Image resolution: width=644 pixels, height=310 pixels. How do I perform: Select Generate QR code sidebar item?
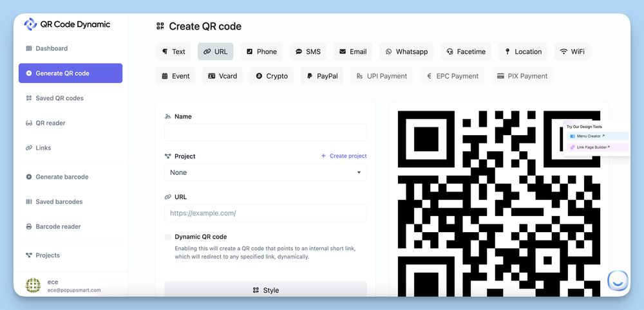click(70, 73)
